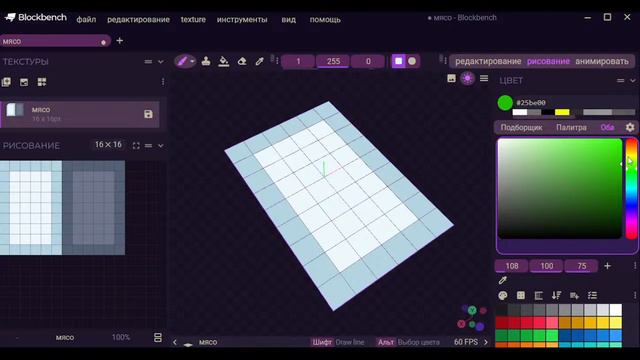Open the Рисование panel options menu
The width and height of the screenshot is (640, 360).
click(x=148, y=145)
